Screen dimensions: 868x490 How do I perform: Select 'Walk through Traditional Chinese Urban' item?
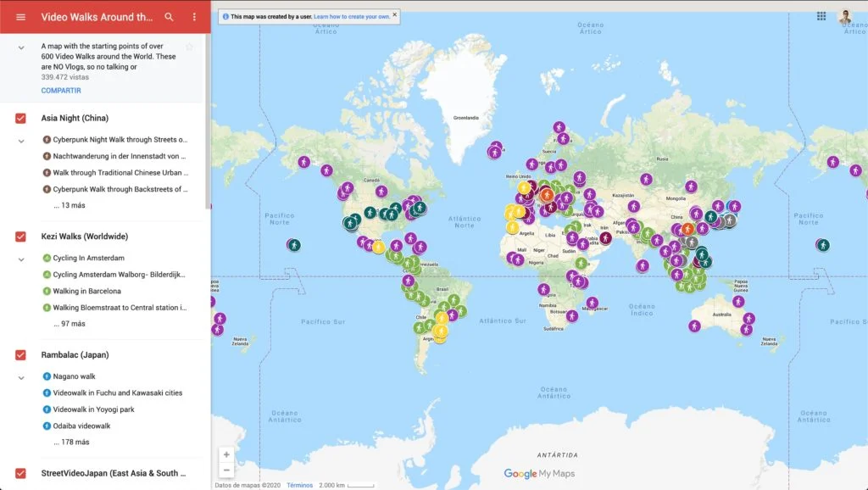pyautogui.click(x=115, y=173)
